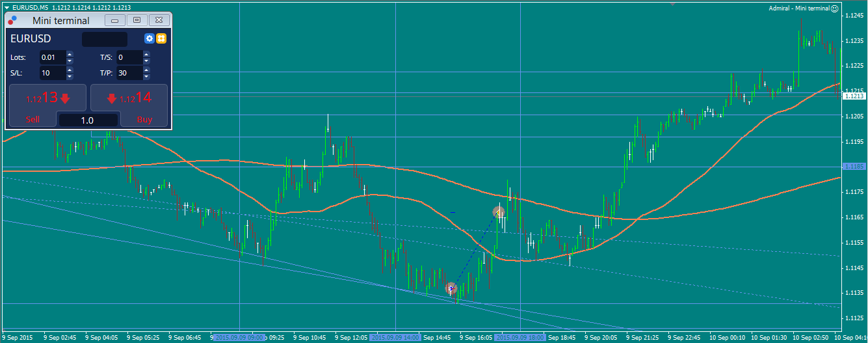Click the spread value 1.0 between Sell and Buy
The image size is (868, 343).
[x=88, y=120]
